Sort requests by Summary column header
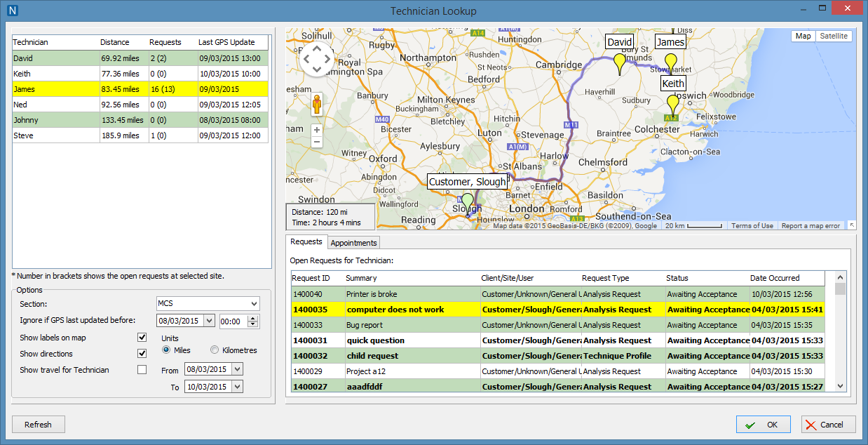 (412, 278)
